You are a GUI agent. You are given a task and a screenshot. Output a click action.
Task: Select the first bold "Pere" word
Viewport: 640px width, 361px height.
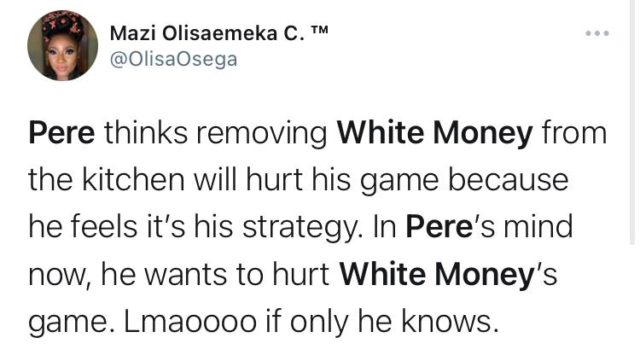click(62, 133)
